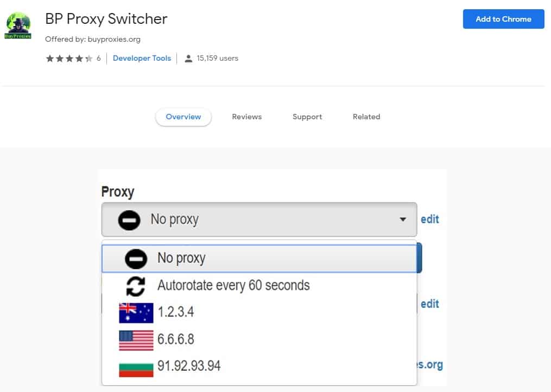Select the 91.92.93.94 proxy entry

click(x=259, y=367)
